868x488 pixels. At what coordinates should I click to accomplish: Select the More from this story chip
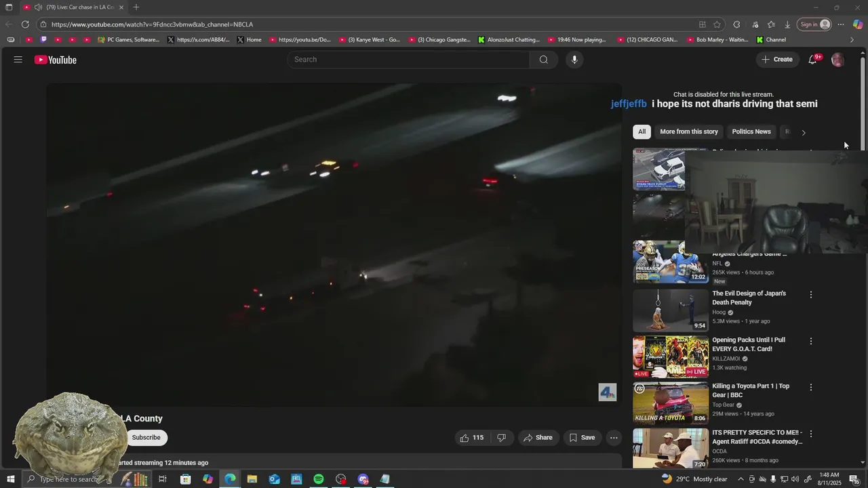[x=689, y=131]
